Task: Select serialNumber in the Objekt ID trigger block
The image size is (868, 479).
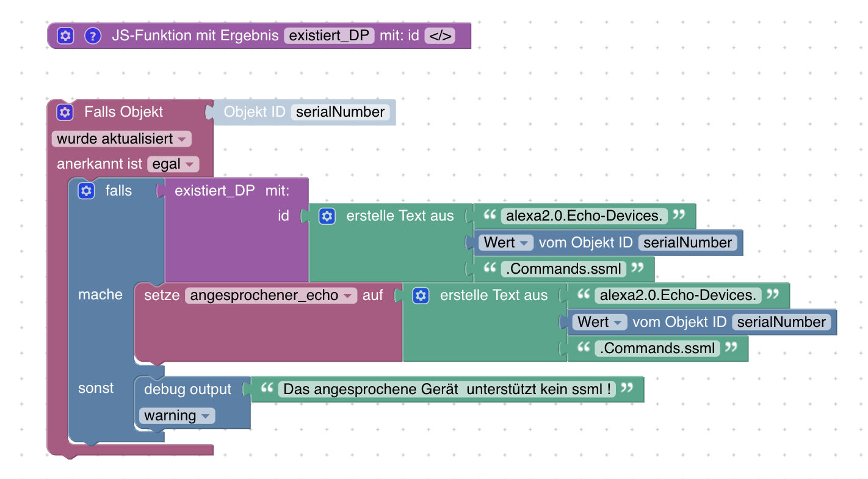Action: (341, 112)
